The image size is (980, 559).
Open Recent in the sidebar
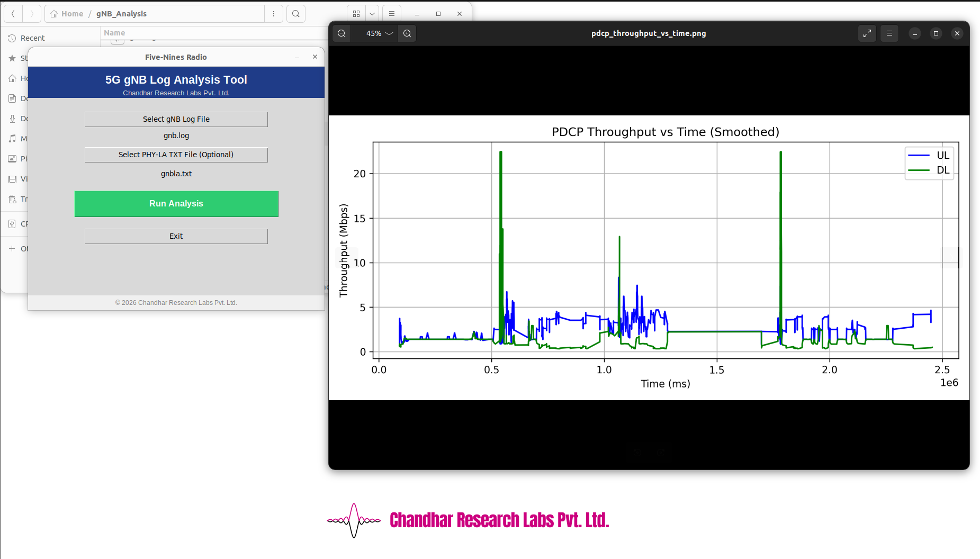pyautogui.click(x=32, y=38)
